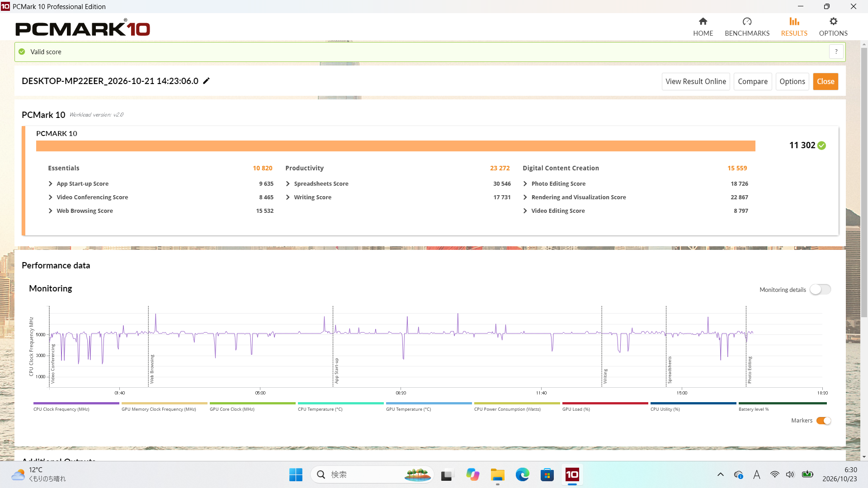Click the Web Browsing marker on the chart
This screenshot has width=868, height=488.
click(x=152, y=369)
